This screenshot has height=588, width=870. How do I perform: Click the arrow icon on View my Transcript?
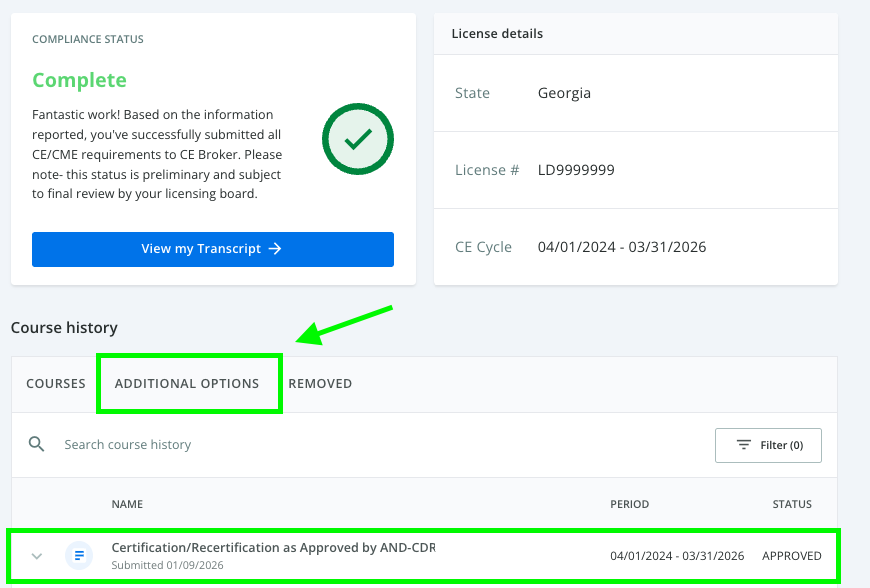[x=276, y=249]
